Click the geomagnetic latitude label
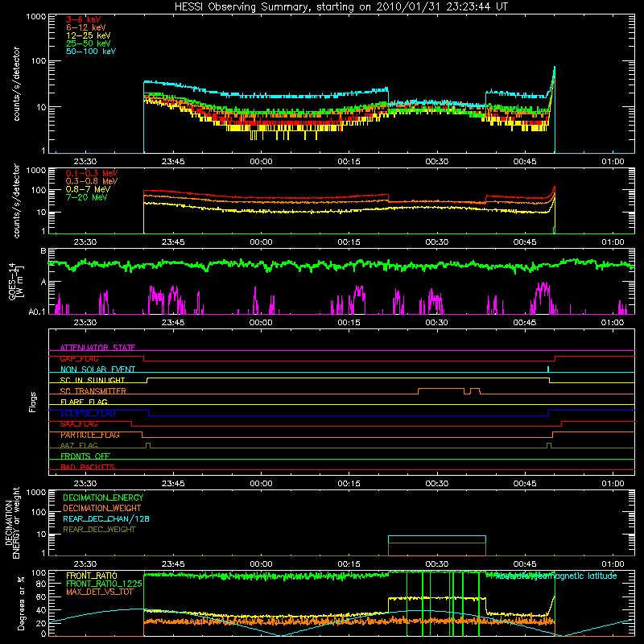 coord(556,576)
